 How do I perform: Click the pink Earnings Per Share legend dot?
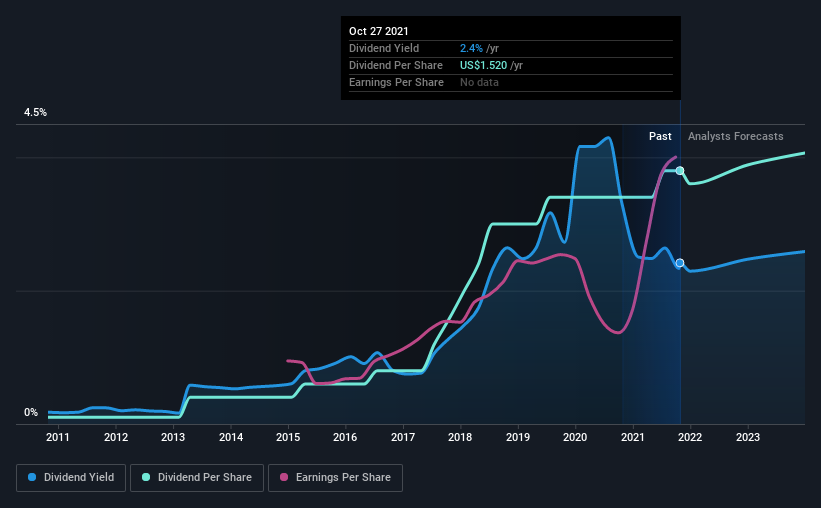[284, 477]
